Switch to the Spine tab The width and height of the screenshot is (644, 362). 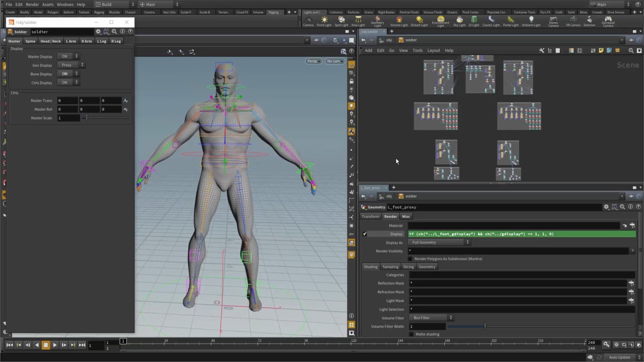click(30, 41)
